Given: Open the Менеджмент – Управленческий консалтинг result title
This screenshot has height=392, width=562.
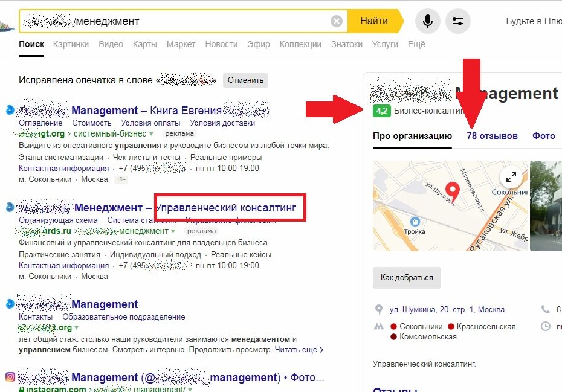Looking at the screenshot, I should pos(157,207).
